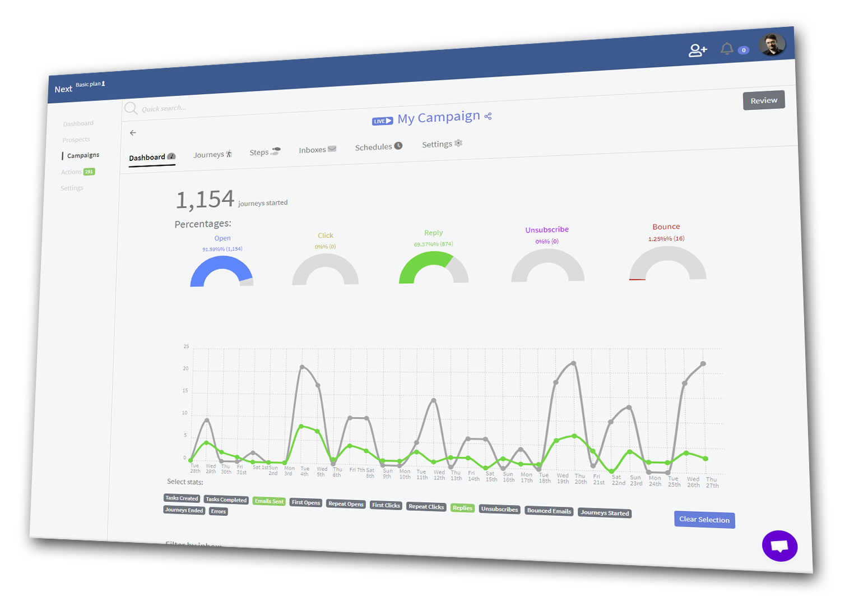Enable the Bounced Emails stat
This screenshot has height=615, width=868.
pos(549,511)
